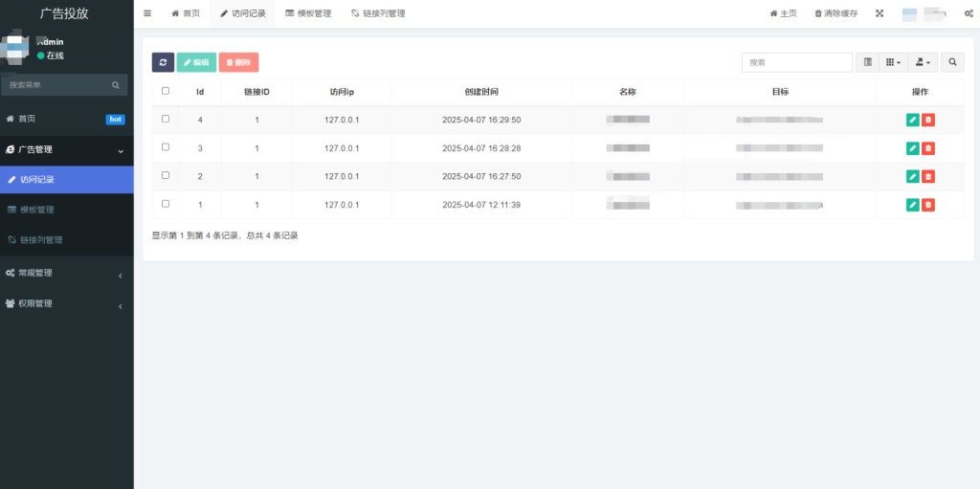Tick the checkbox for row Id 2
Viewport: 980px width, 489px height.
(x=166, y=175)
